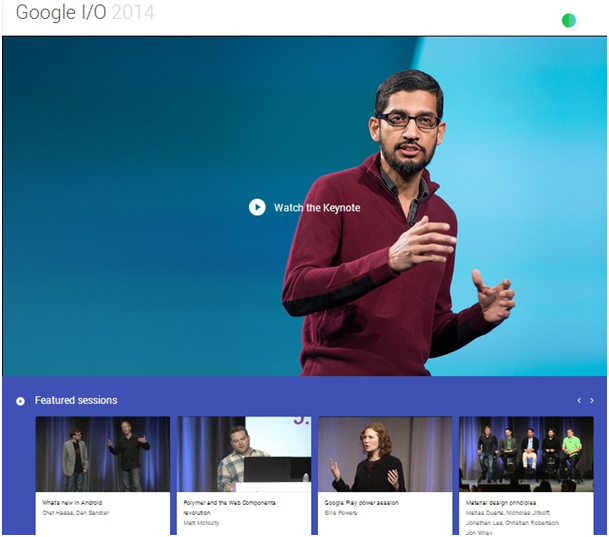
Task: Click the speaker line 'Matias Duarte, Nicholas Jitkoff,'
Action: tap(508, 513)
